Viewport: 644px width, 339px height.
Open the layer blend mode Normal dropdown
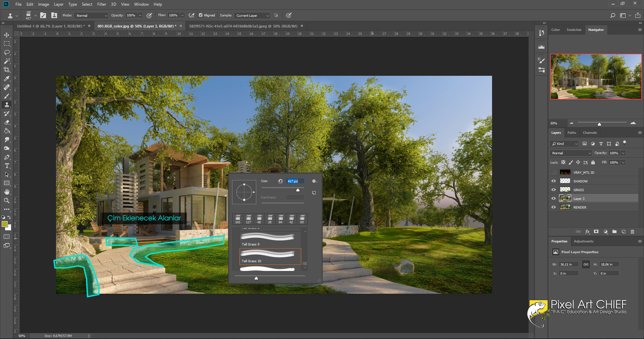(x=571, y=153)
